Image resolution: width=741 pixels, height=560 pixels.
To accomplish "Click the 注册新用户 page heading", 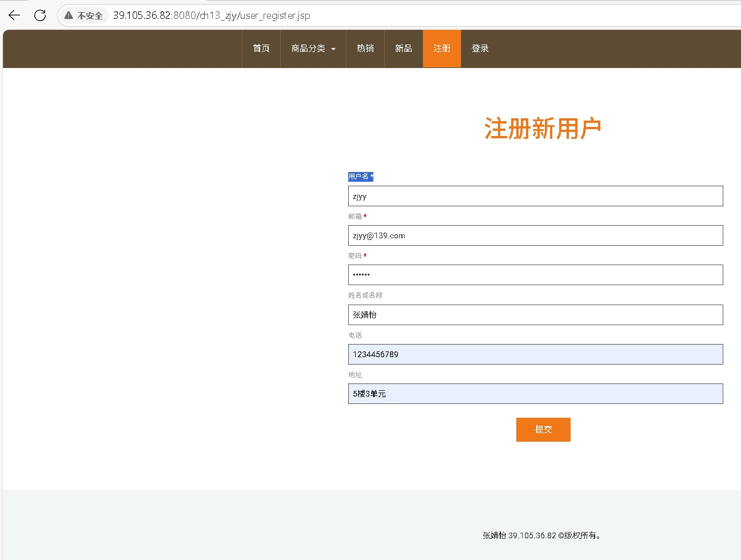I will 543,129.
